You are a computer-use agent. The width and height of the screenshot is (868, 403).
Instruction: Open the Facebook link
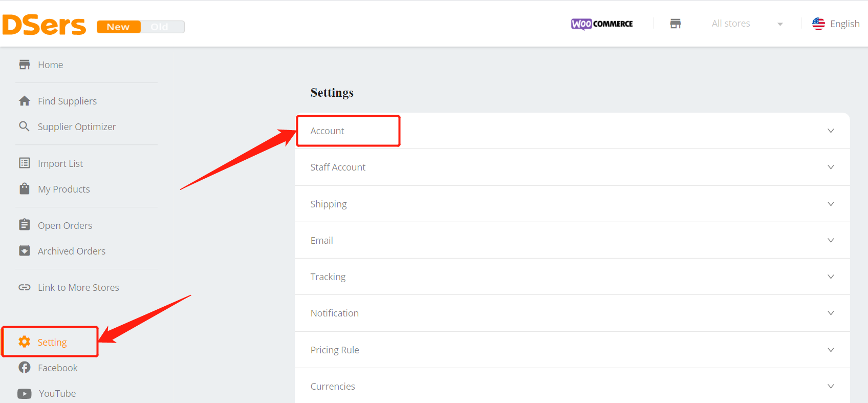58,368
